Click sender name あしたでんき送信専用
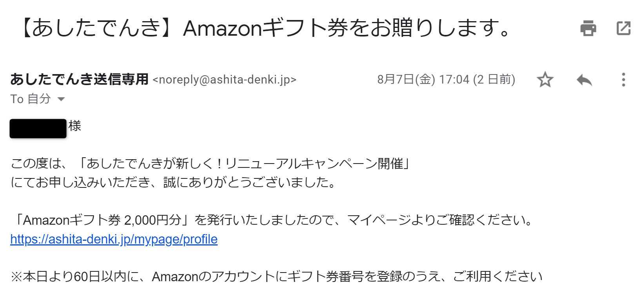Screen dimensions: 644x300 [80, 79]
